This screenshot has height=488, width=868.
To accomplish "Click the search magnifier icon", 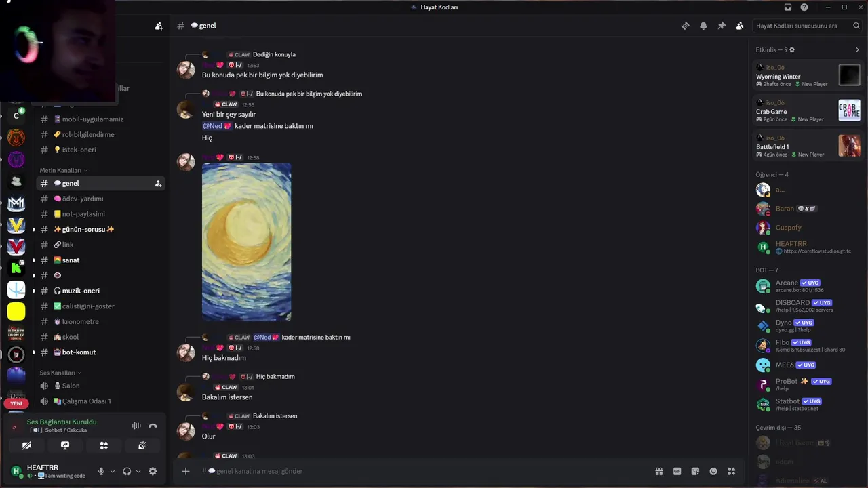I will [x=856, y=26].
